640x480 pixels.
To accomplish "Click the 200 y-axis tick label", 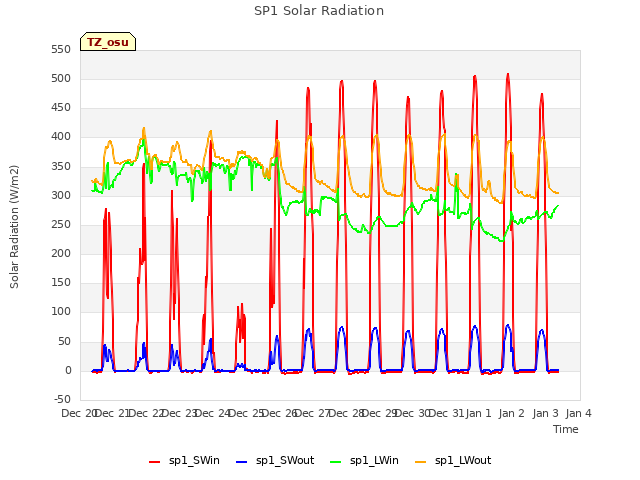I will [61, 253].
